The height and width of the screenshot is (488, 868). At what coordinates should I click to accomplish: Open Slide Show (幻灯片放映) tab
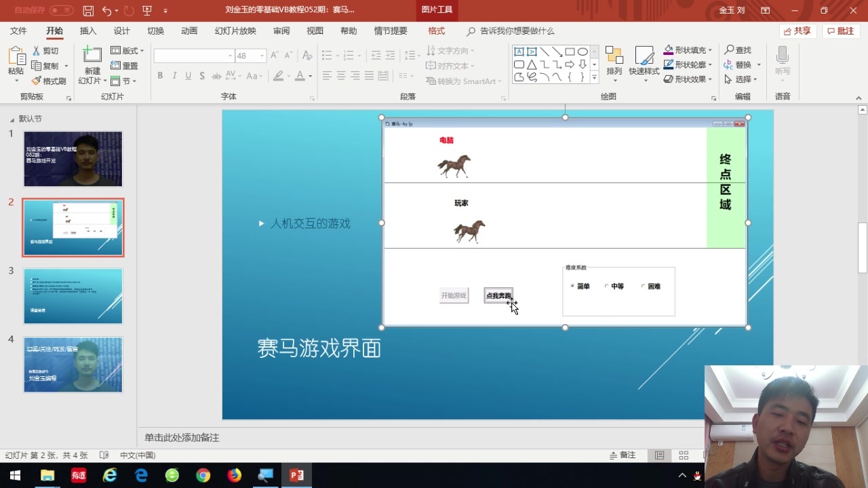click(x=235, y=31)
